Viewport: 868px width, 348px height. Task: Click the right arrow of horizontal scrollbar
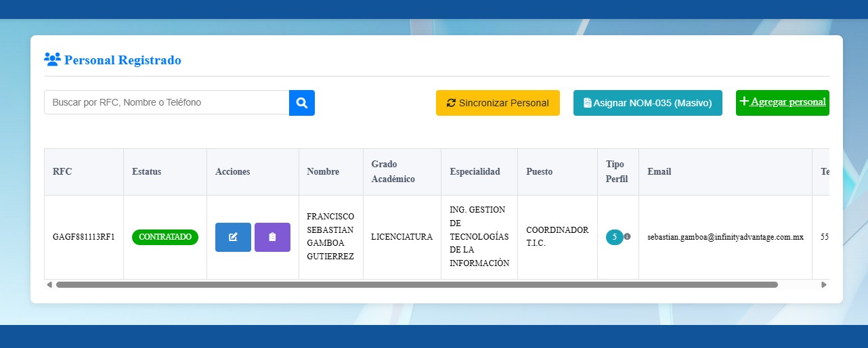[x=823, y=284]
